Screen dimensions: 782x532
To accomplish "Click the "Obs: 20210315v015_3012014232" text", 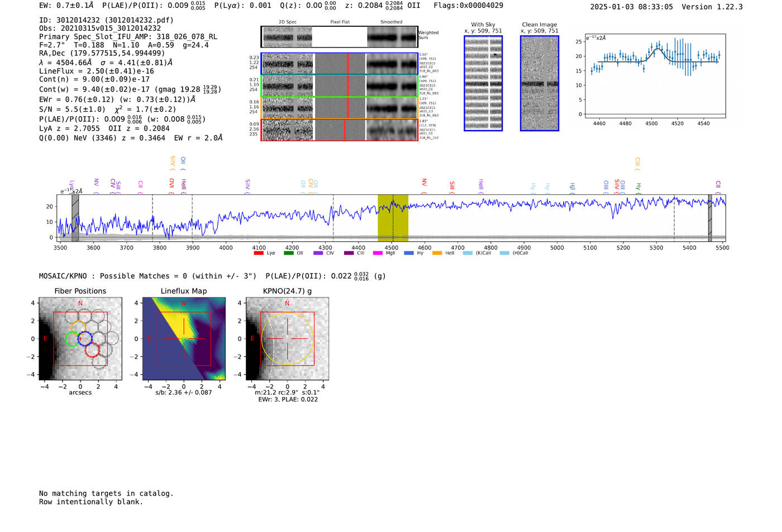I will click(100, 28).
